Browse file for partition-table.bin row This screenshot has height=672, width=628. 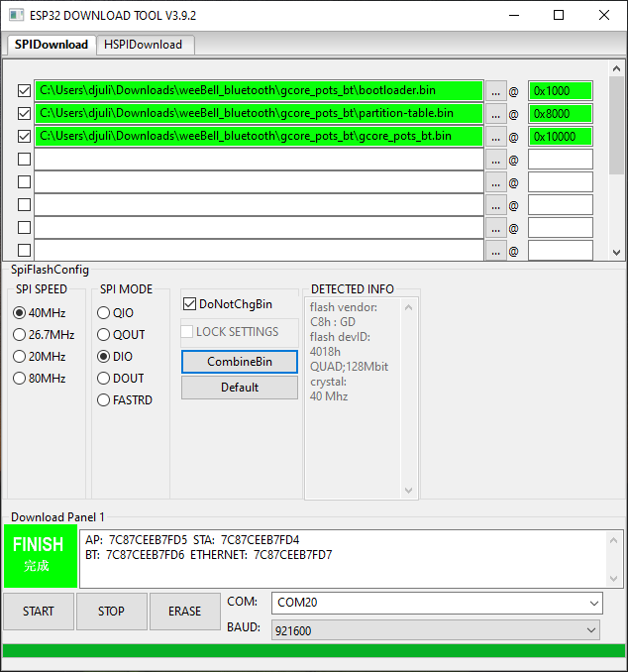[x=495, y=114]
